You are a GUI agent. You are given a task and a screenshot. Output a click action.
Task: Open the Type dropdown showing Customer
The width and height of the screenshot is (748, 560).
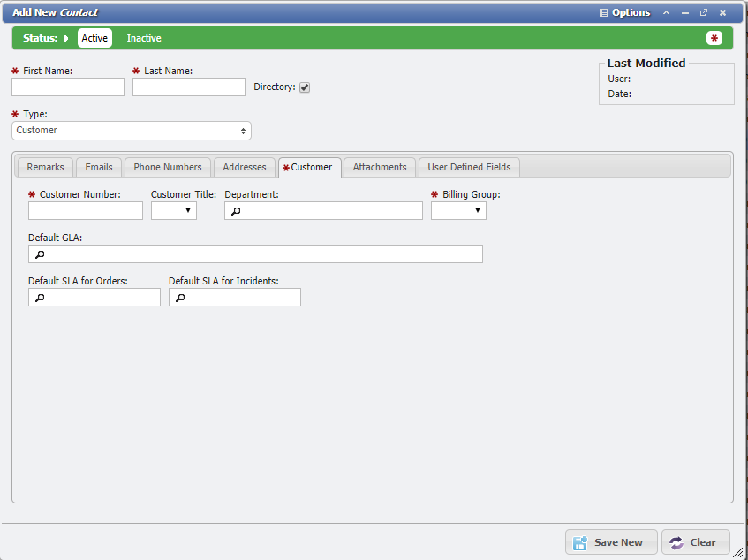tap(131, 130)
